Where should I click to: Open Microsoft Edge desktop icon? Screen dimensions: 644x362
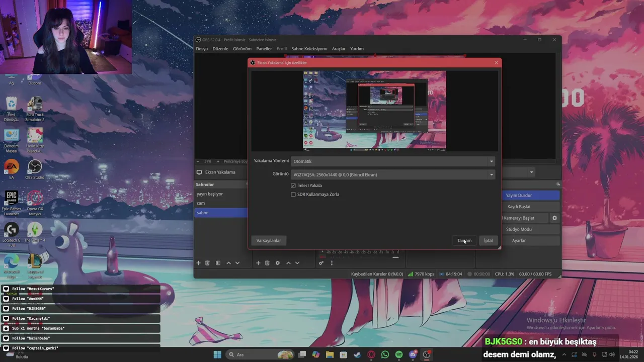11,266
